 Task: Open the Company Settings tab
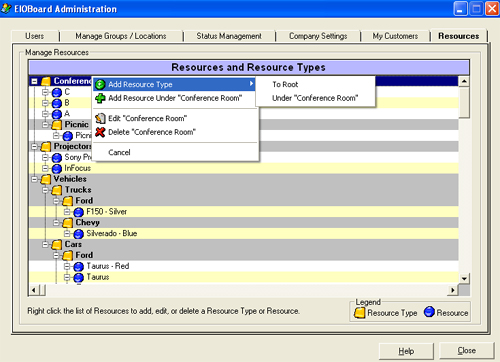318,36
